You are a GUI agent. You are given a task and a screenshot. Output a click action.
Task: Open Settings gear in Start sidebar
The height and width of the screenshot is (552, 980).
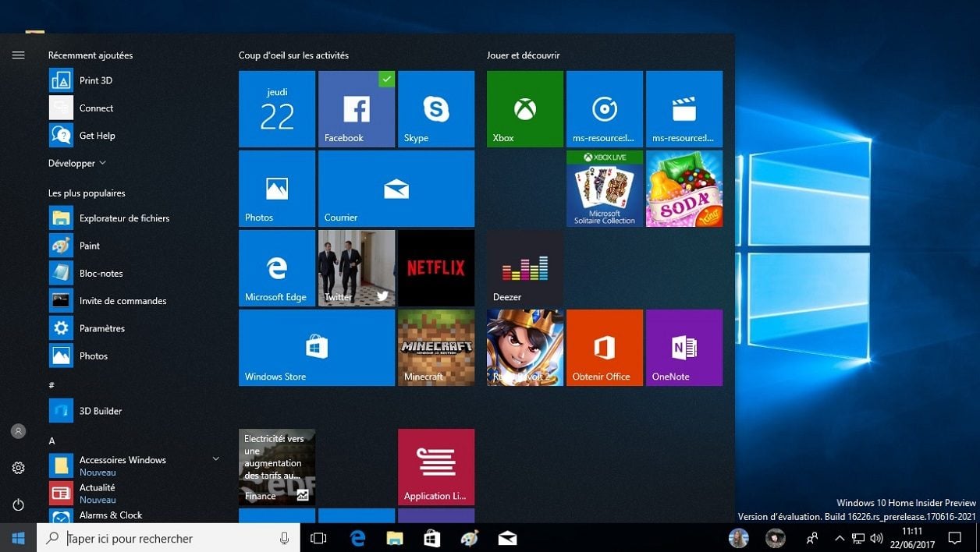(18, 468)
